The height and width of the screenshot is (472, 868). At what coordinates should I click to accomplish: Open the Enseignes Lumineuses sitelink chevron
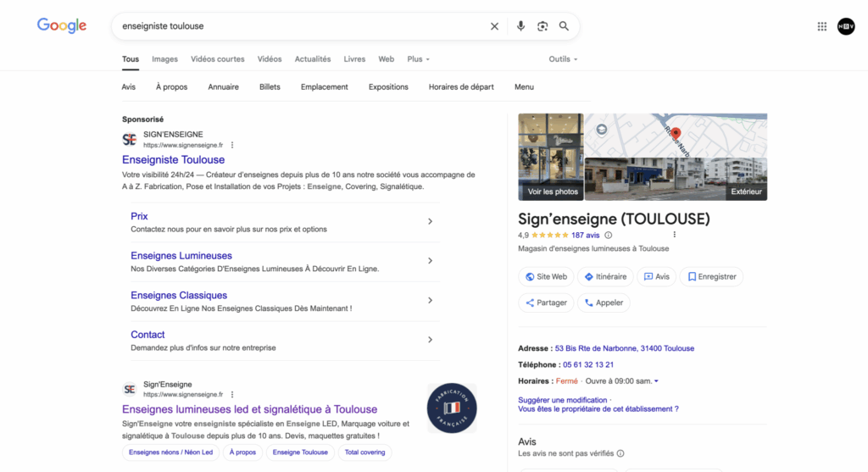point(430,261)
